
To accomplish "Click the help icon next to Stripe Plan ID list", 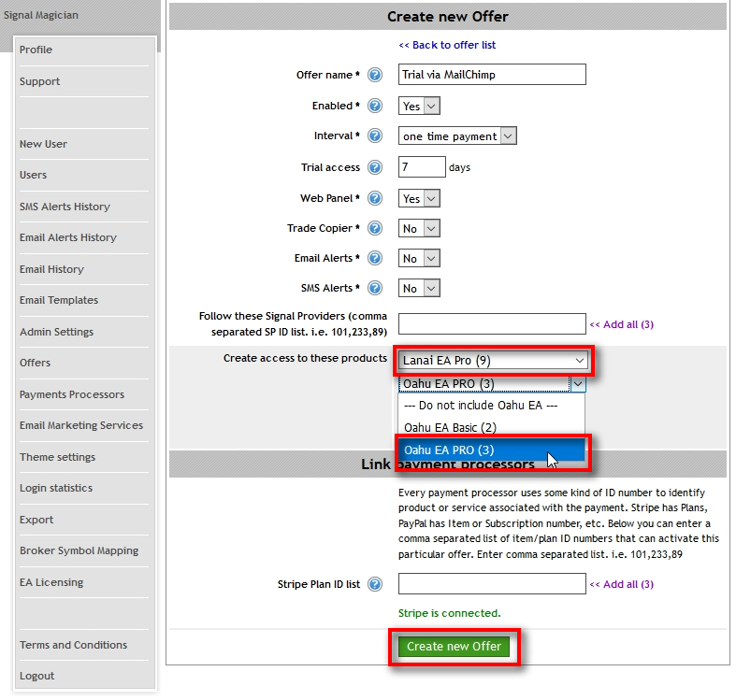I will [375, 585].
